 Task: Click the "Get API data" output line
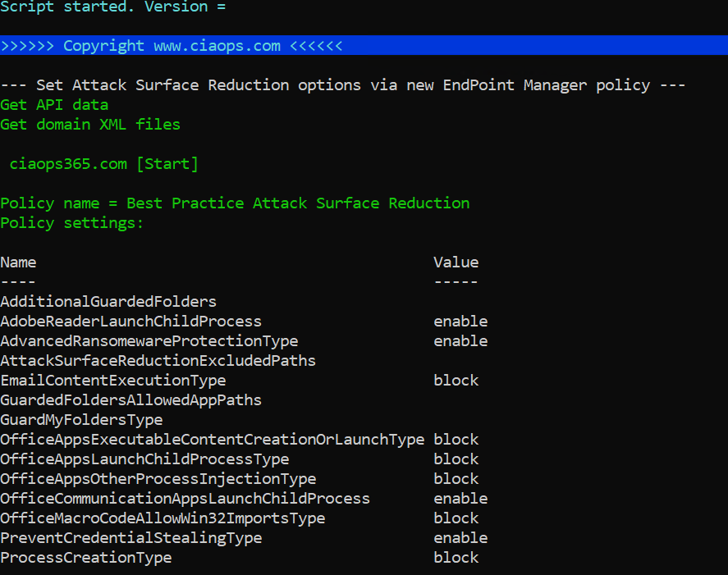[54, 105]
